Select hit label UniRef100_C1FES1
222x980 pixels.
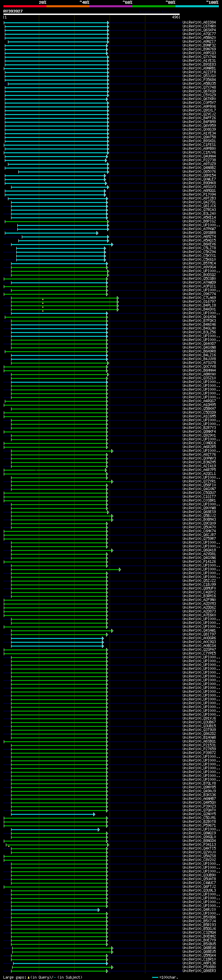[x=199, y=145]
